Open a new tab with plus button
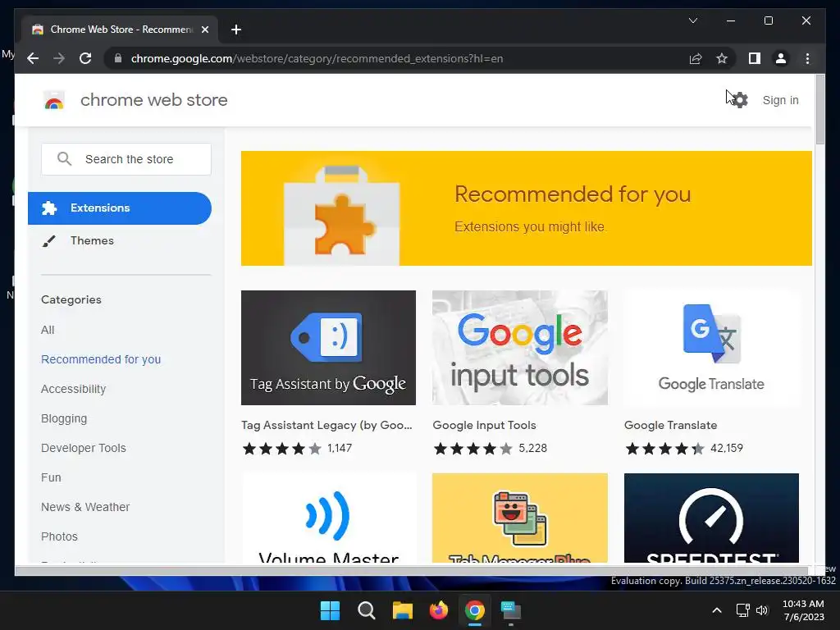Screen dimensions: 840x630 point(236,30)
